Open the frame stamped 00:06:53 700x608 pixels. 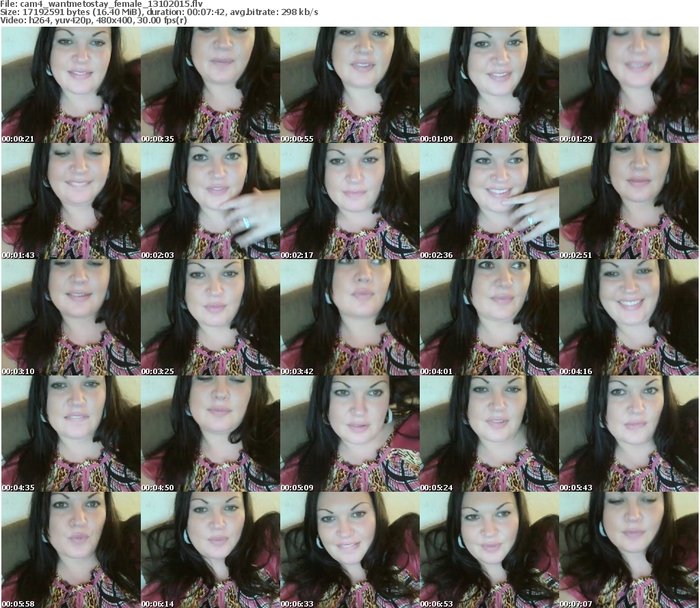point(489,549)
